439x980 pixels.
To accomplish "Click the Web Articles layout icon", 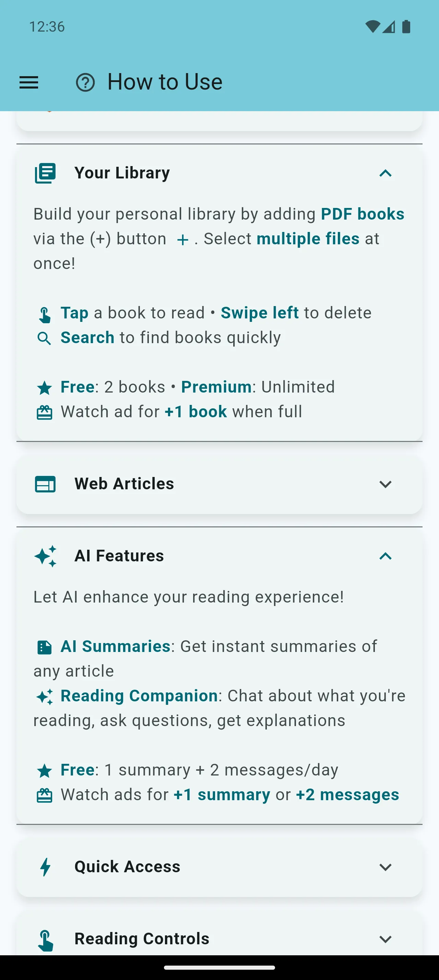I will pos(45,484).
